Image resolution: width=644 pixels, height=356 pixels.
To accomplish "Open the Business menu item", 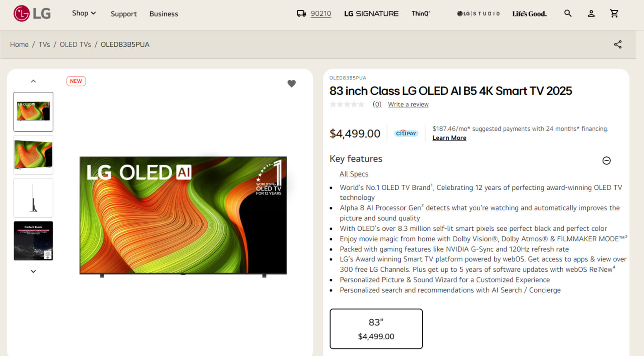I will [x=163, y=14].
